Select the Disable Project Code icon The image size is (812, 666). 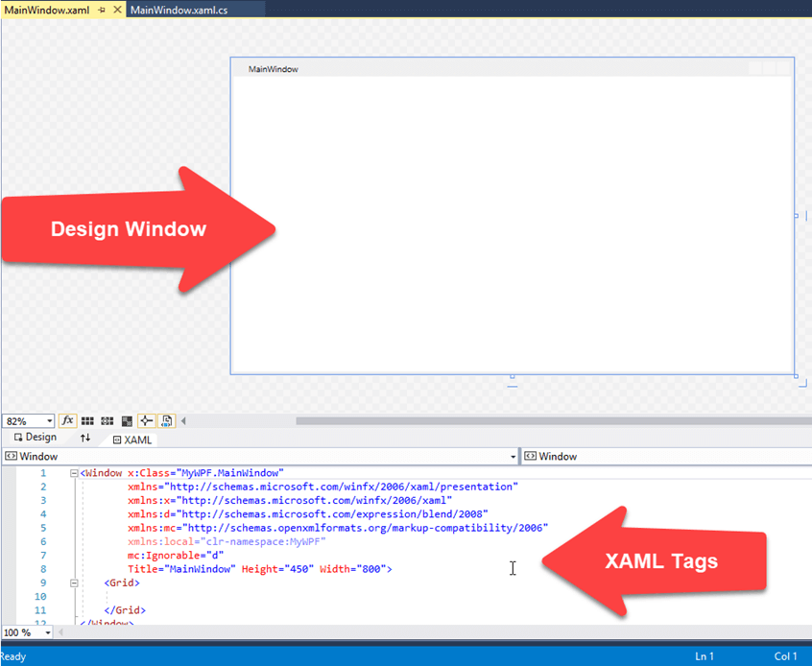pyautogui.click(x=166, y=420)
